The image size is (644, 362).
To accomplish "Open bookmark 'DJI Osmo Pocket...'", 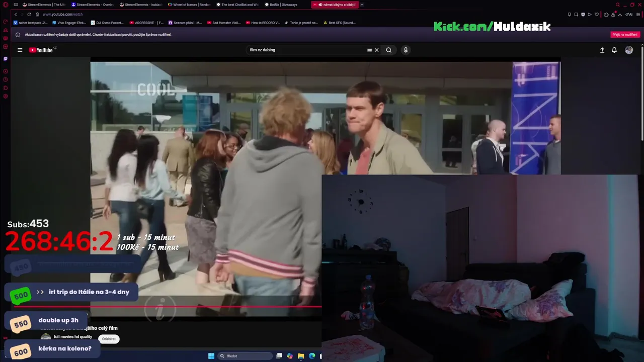I will pos(107,23).
